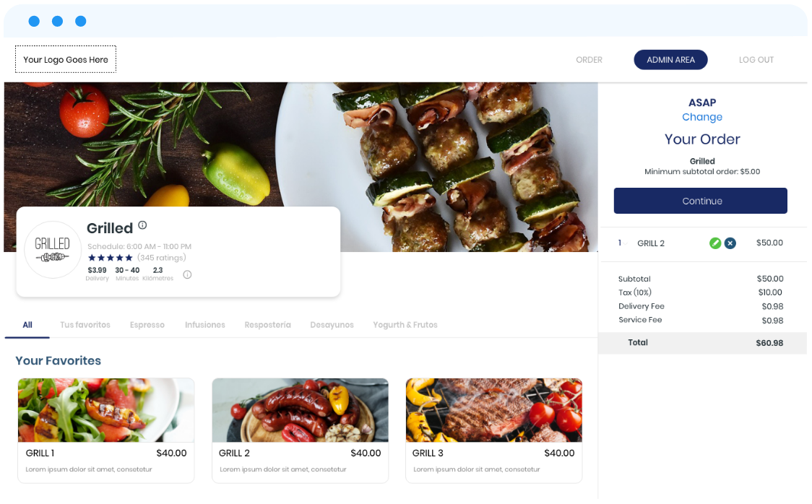
Task: Click the Change delivery time link
Action: coord(701,117)
